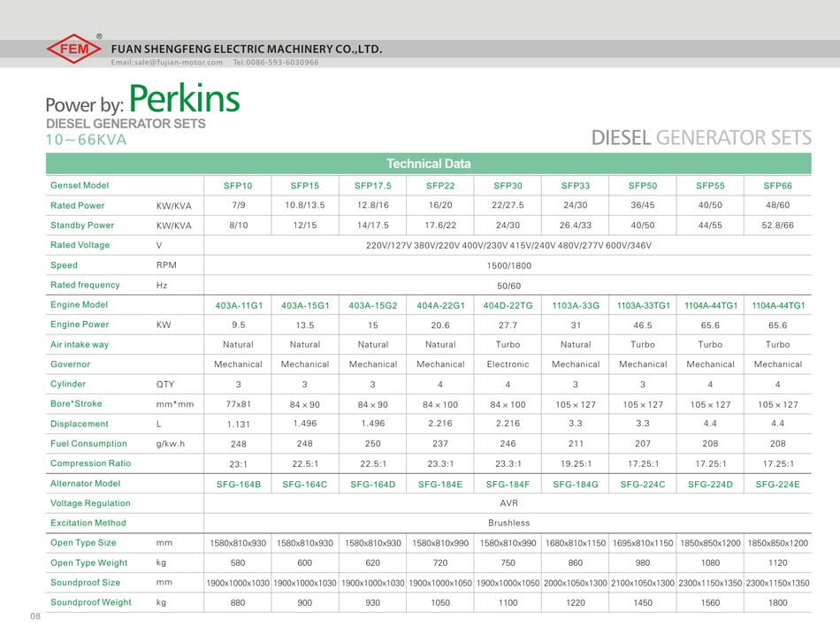Click open type size 1680x810x1150
840x643 pixels.
click(x=576, y=543)
